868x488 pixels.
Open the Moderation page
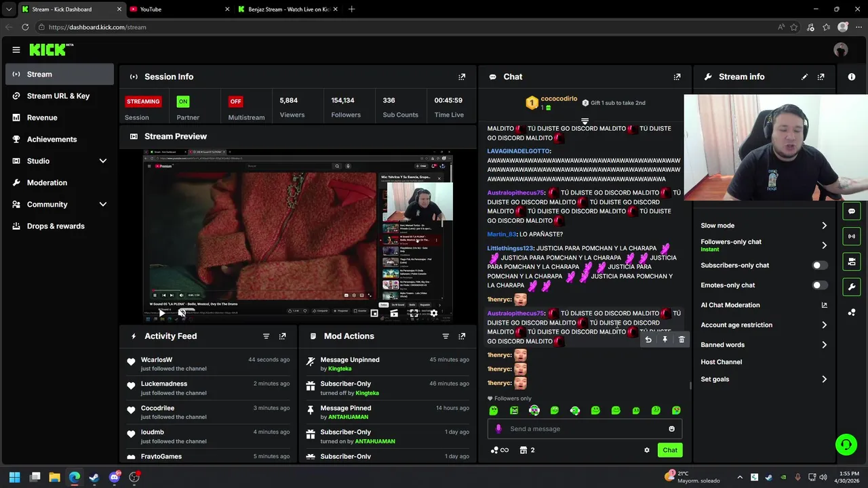tap(60, 182)
